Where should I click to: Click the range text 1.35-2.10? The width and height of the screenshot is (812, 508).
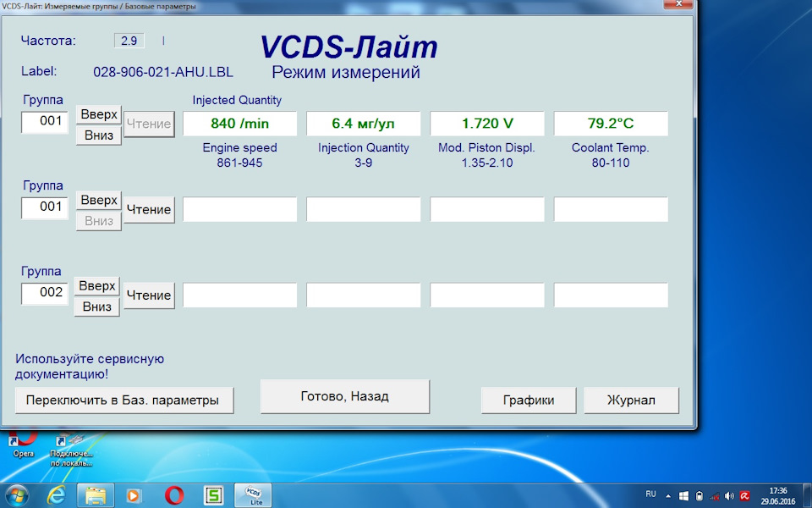tap(487, 163)
